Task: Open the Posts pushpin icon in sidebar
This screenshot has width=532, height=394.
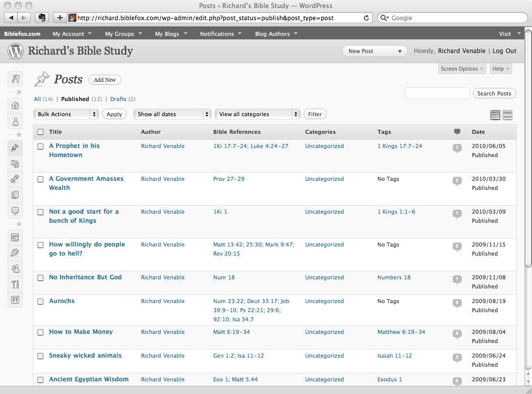Action: [15, 147]
